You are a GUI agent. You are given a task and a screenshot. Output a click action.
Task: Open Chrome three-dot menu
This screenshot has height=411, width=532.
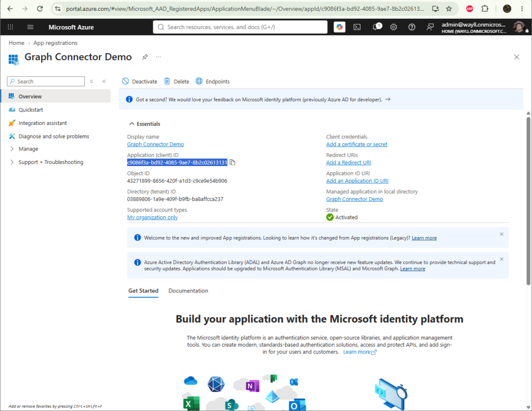[x=522, y=9]
